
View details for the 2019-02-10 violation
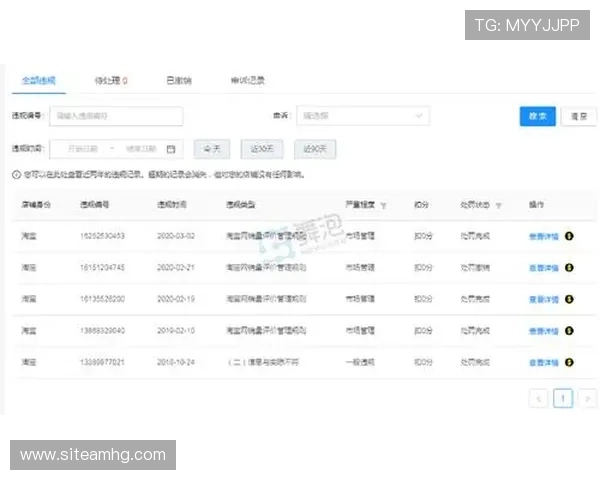[x=544, y=331]
